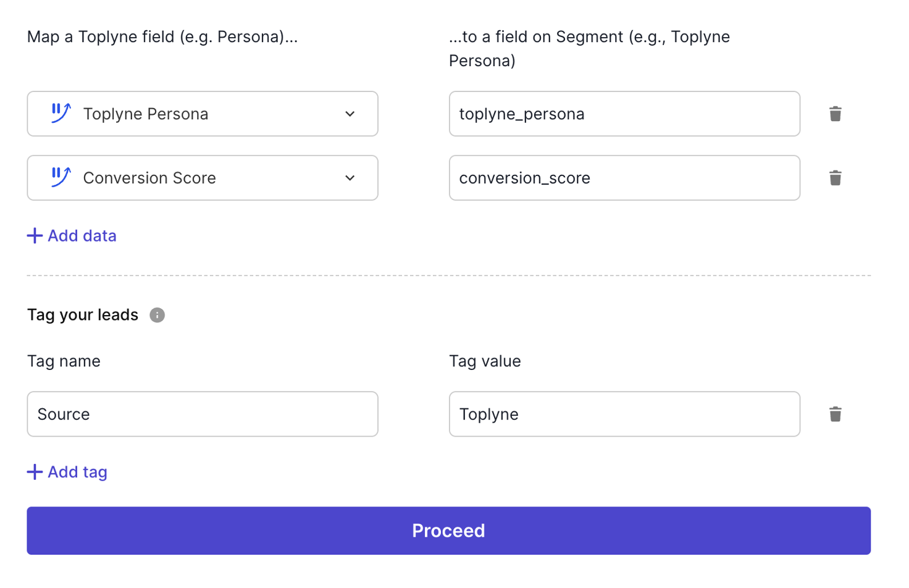Click the Tag value input containing Toplyne
The image size is (909, 588).
[624, 414]
